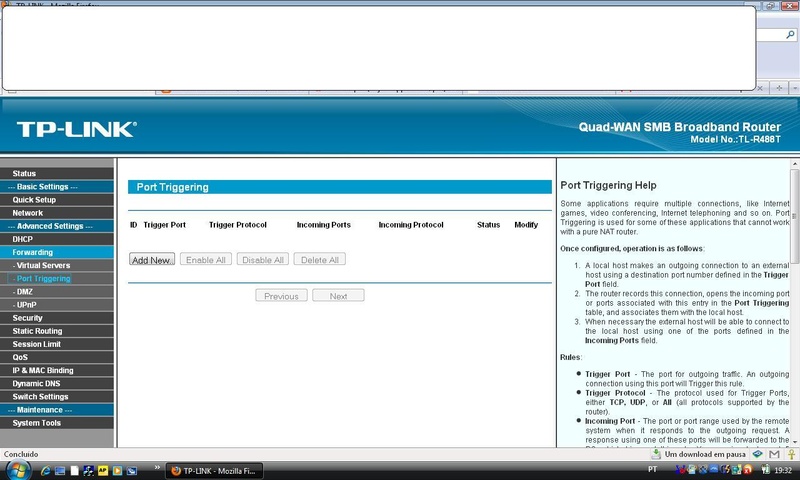Select the TP-LINK Mozilla Firefox taskbar button

click(214, 471)
